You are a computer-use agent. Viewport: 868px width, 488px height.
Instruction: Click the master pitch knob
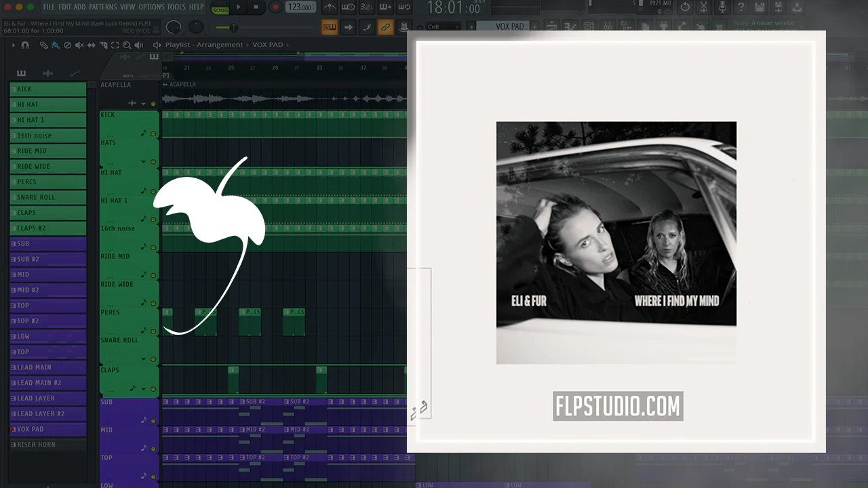196,27
